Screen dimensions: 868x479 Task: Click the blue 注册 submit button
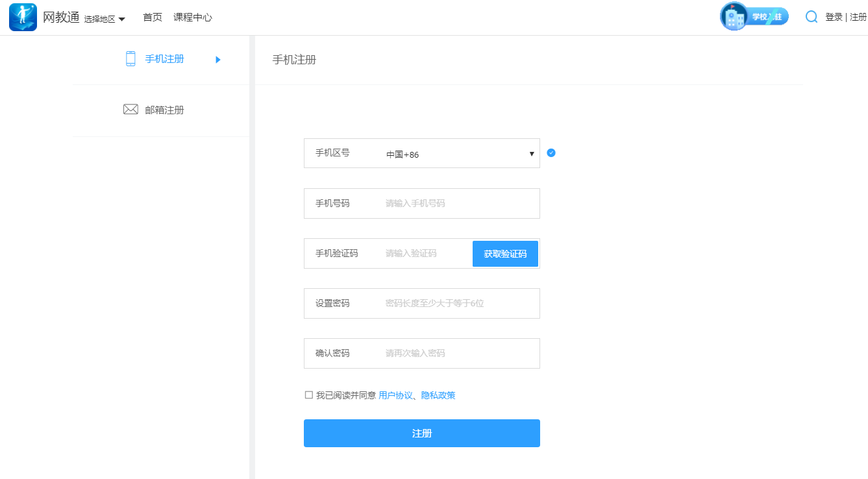pos(421,433)
